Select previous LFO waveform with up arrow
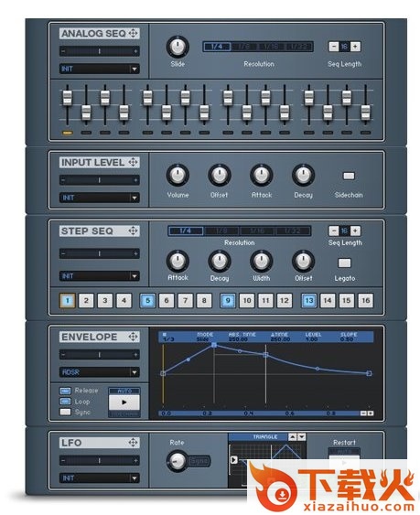Viewport: 420px width, 515px height. [x=292, y=437]
